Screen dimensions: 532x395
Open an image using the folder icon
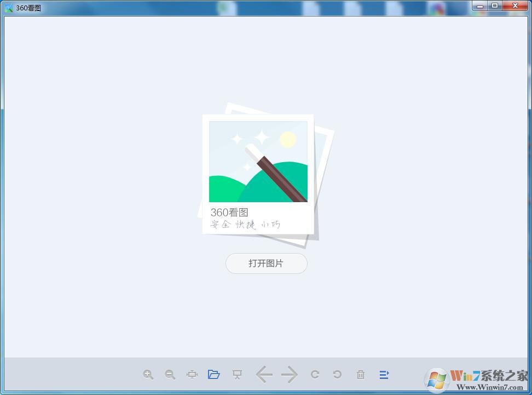[214, 375]
